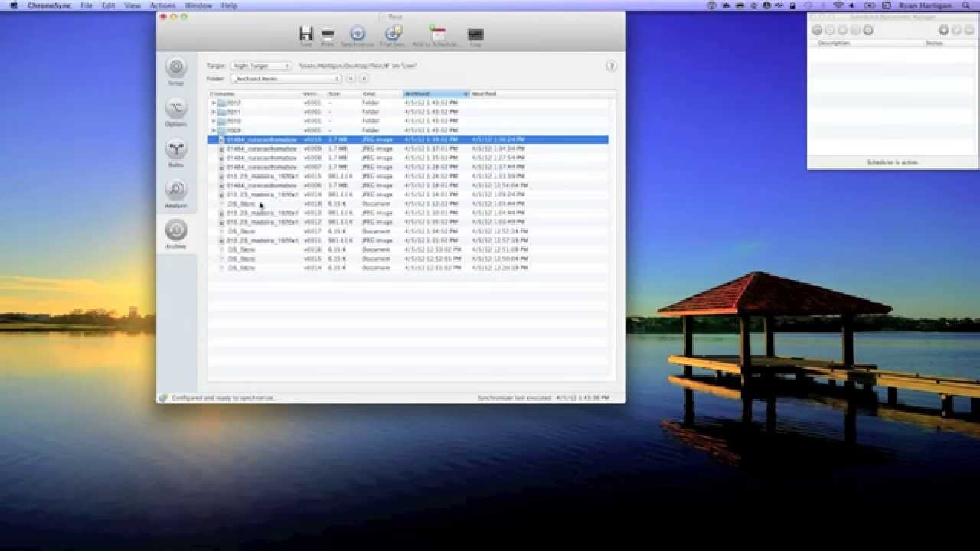
Task: Click the Print toolbar icon
Action: 328,34
